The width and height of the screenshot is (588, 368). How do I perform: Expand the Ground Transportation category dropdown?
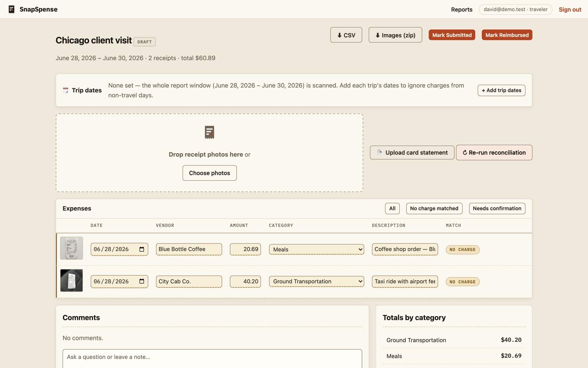pyautogui.click(x=316, y=282)
